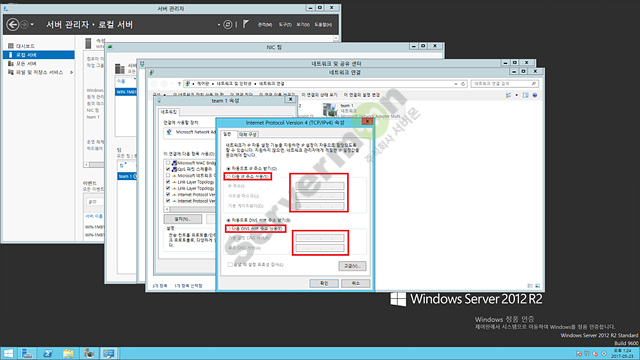Go up one folder in 네트워크 연결

179,84
